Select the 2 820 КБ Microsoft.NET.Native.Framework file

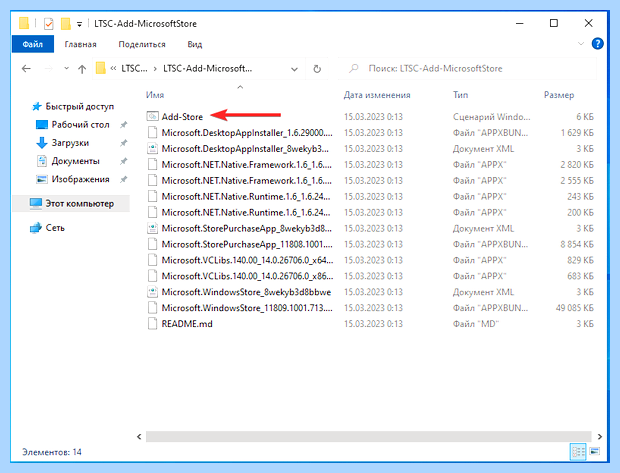[247, 165]
